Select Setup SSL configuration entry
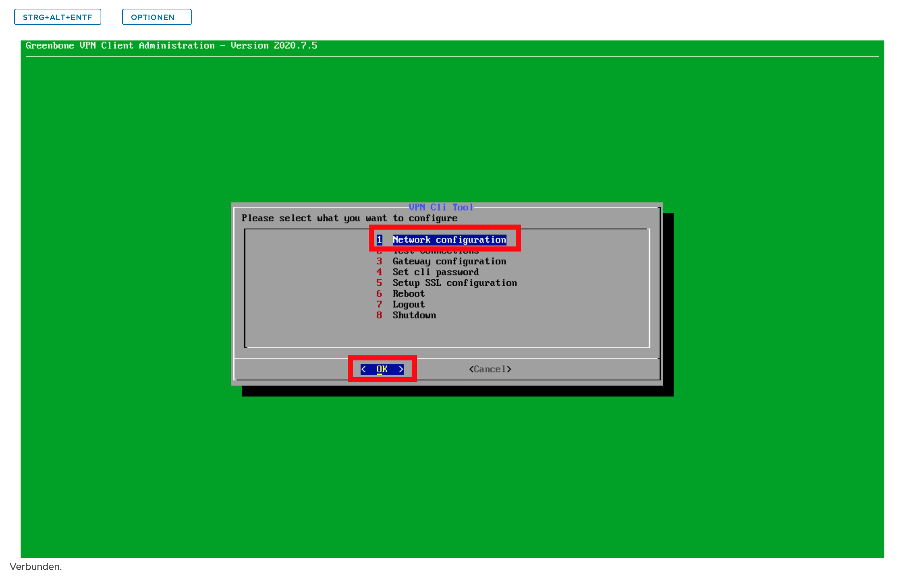The image size is (909, 588). tap(447, 283)
